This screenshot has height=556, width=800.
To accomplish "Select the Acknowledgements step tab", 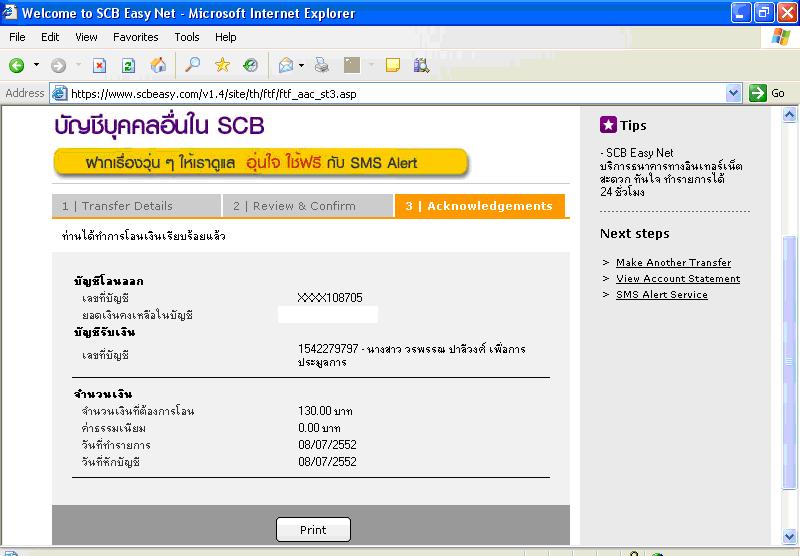I will click(480, 206).
